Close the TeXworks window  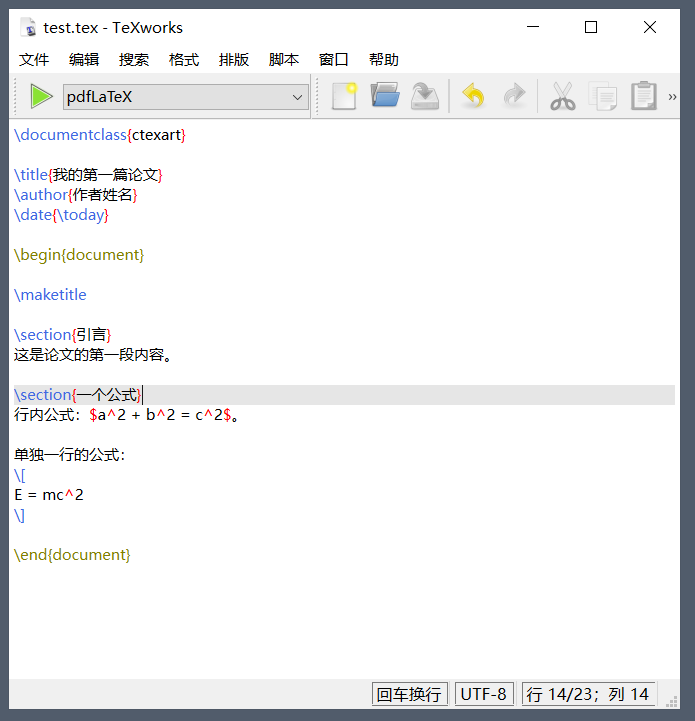coord(649,27)
